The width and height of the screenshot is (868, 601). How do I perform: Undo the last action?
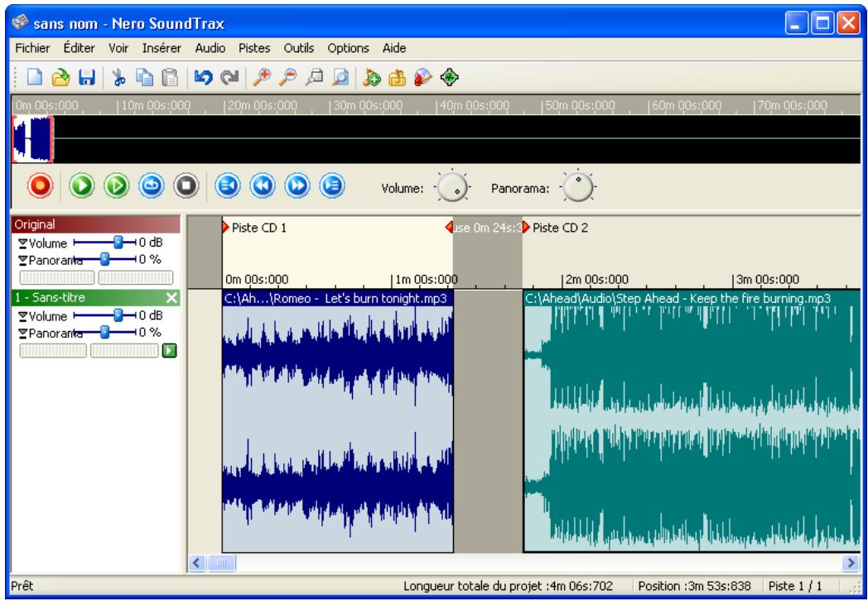[203, 78]
